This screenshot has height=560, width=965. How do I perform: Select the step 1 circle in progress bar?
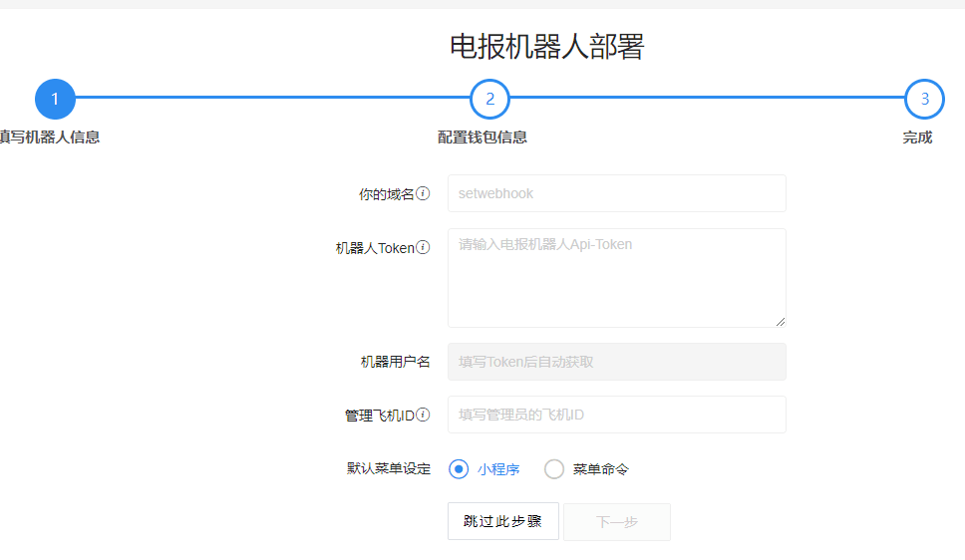(55, 99)
